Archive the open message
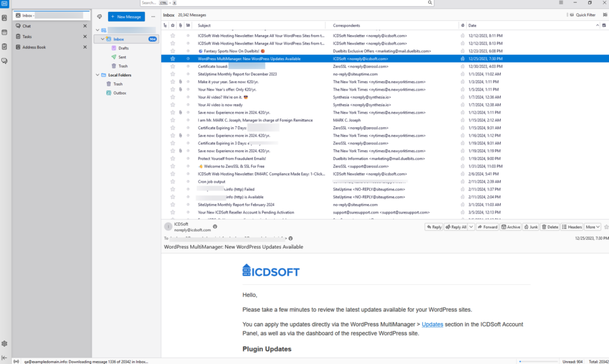Viewport: 609px width, 364px height. pos(511,227)
